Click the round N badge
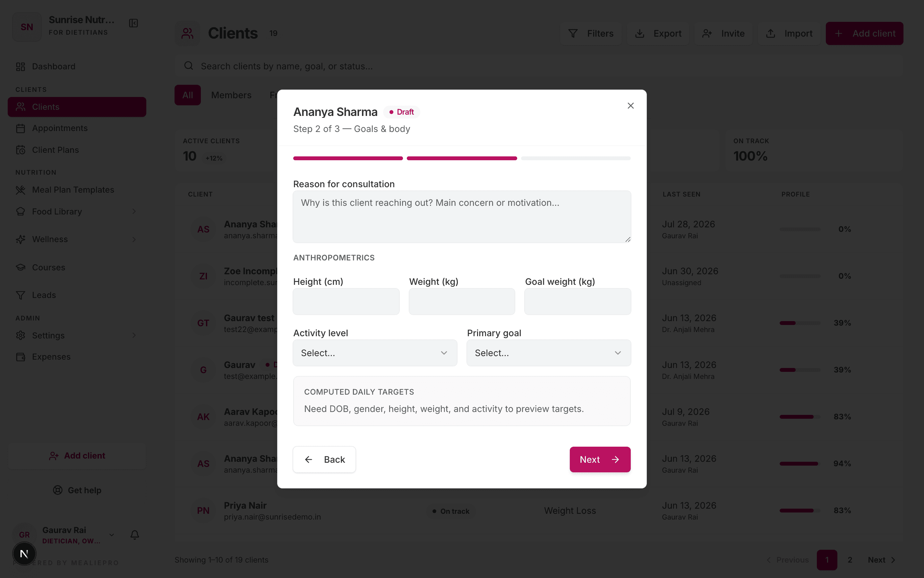The image size is (924, 578). coord(24,554)
